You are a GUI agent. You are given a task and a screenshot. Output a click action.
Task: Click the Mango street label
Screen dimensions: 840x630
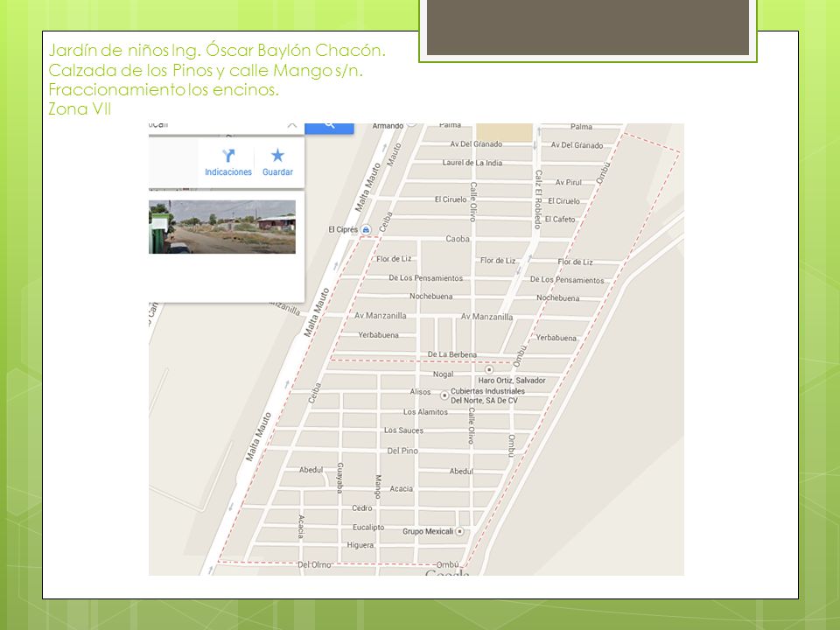tap(378, 486)
